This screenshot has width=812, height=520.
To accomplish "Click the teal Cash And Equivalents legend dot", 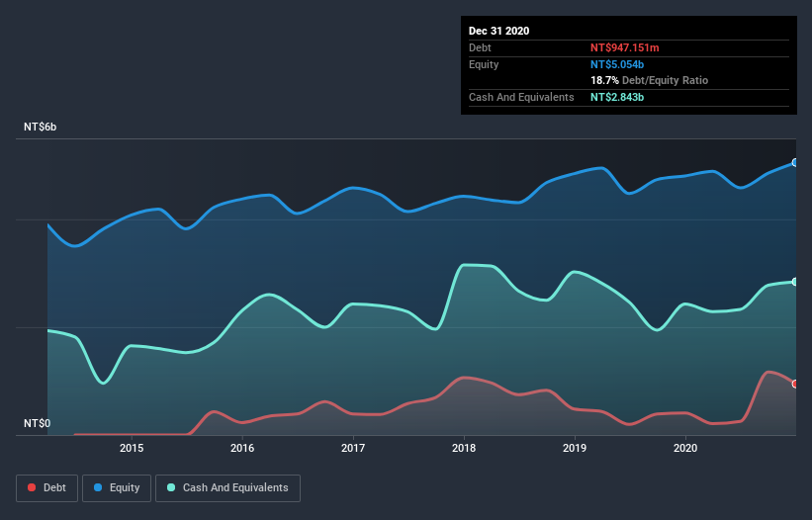I will [171, 487].
